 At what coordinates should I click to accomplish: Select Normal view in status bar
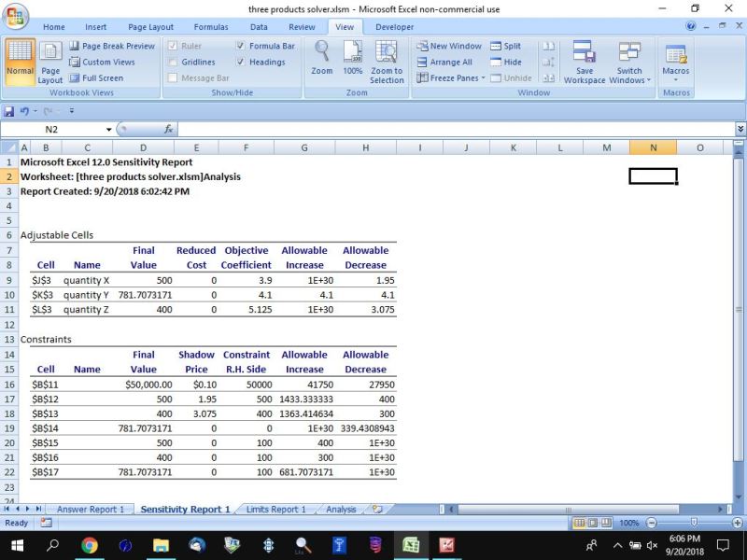pyautogui.click(x=579, y=523)
